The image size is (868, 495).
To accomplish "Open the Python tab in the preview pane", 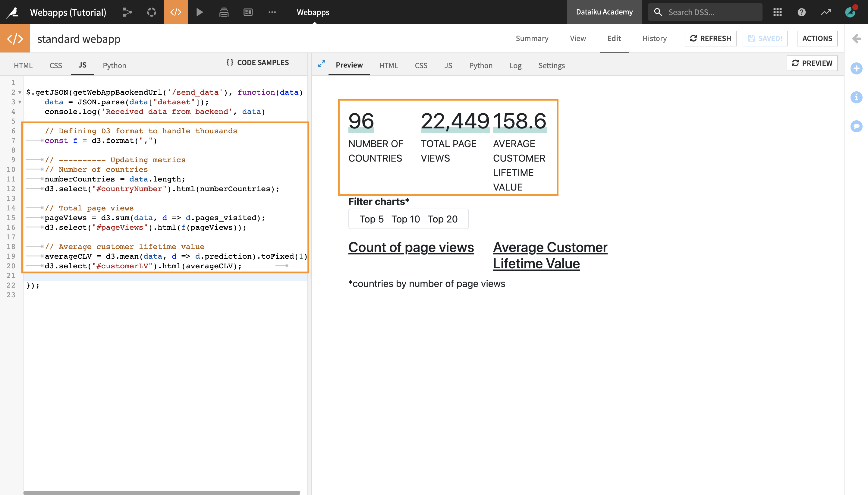I will [x=480, y=65].
